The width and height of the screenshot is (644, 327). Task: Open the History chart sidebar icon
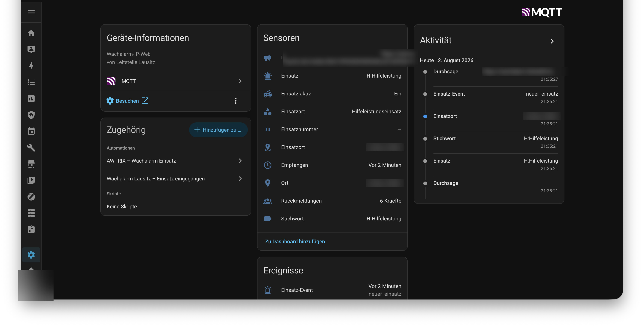tap(31, 99)
